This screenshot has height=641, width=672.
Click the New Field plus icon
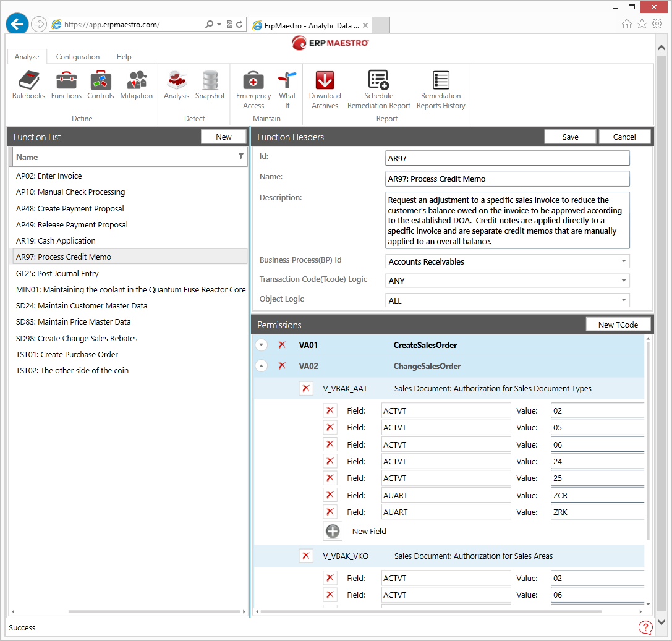(x=333, y=531)
